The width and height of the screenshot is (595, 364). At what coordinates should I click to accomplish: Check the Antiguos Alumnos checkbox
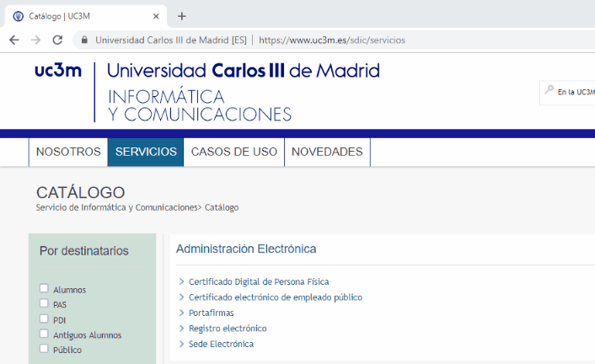44,334
